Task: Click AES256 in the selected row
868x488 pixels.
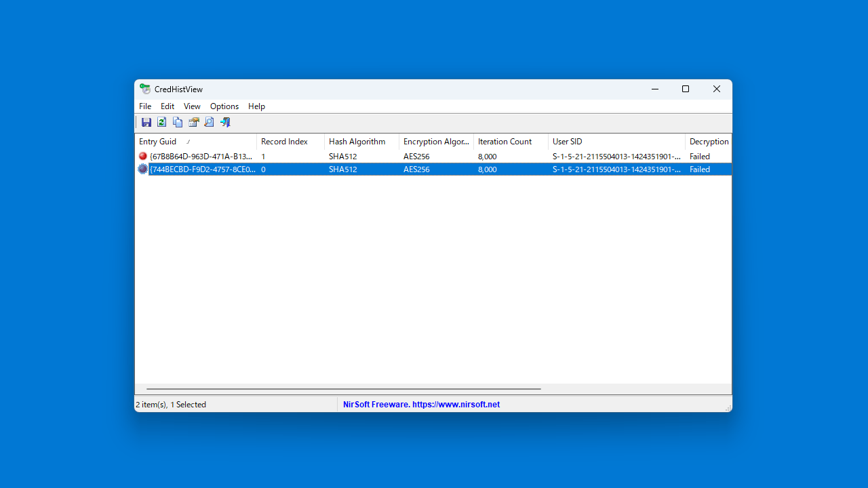Action: [x=416, y=169]
